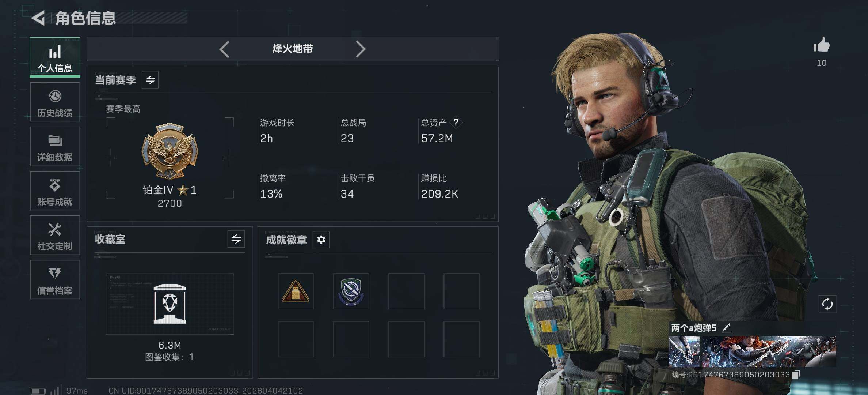Open the 信誉档案 tab
The height and width of the screenshot is (395, 868).
(55, 280)
